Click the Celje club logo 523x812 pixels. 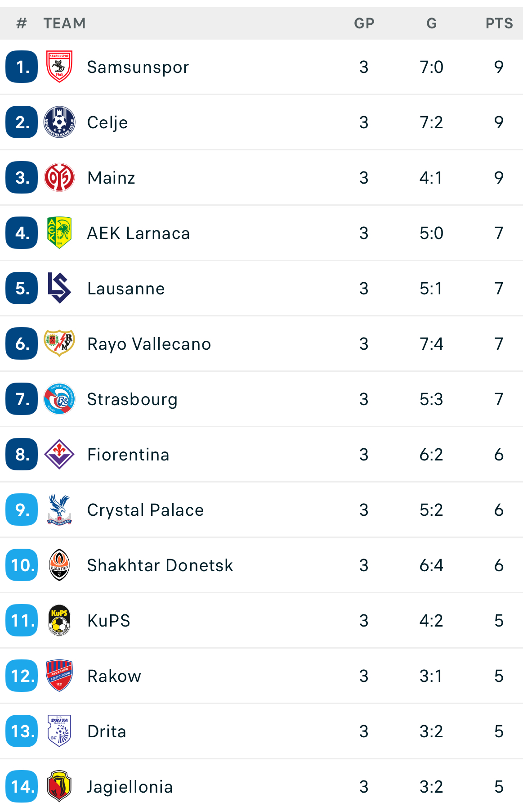(x=59, y=122)
